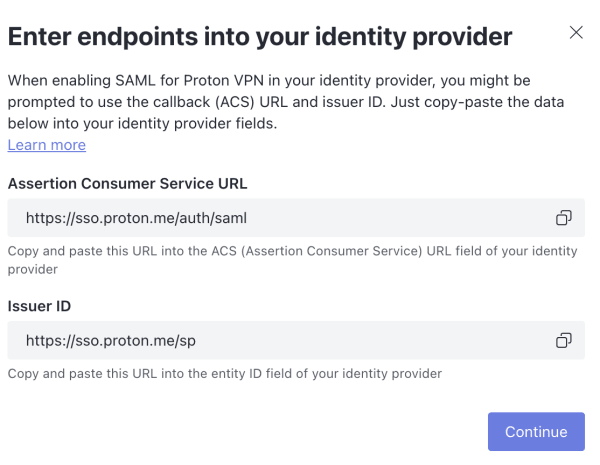Close the endpoints dialog with the X
This screenshot has width=600, height=465.
(576, 33)
